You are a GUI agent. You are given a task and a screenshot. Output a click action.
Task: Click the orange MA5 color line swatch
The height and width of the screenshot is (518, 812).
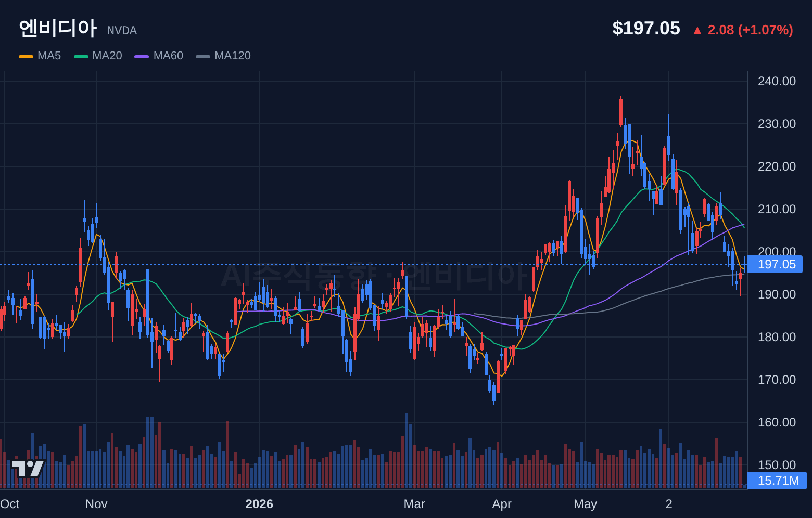pos(26,56)
